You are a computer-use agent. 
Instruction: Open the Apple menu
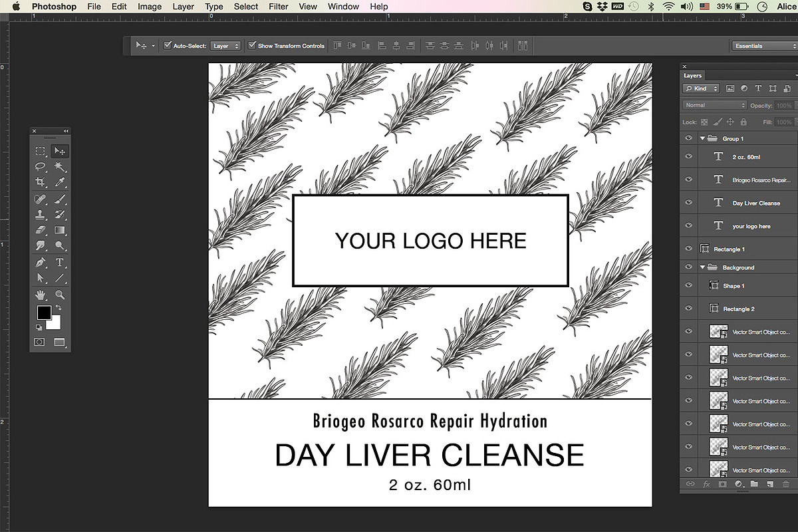click(15, 7)
